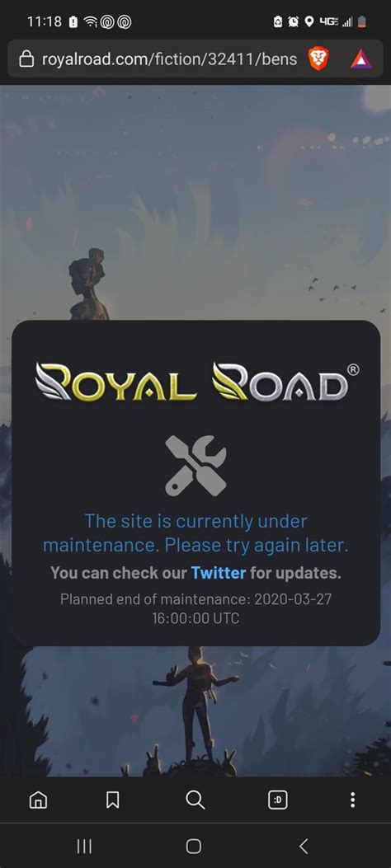This screenshot has width=391, height=868.
Task: Open the three-dot browser menu
Action: click(353, 800)
